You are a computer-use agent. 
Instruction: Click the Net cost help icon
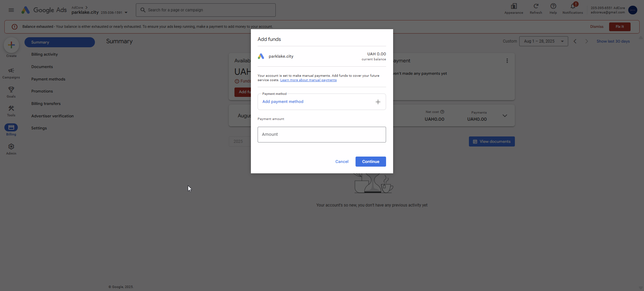pos(442,112)
